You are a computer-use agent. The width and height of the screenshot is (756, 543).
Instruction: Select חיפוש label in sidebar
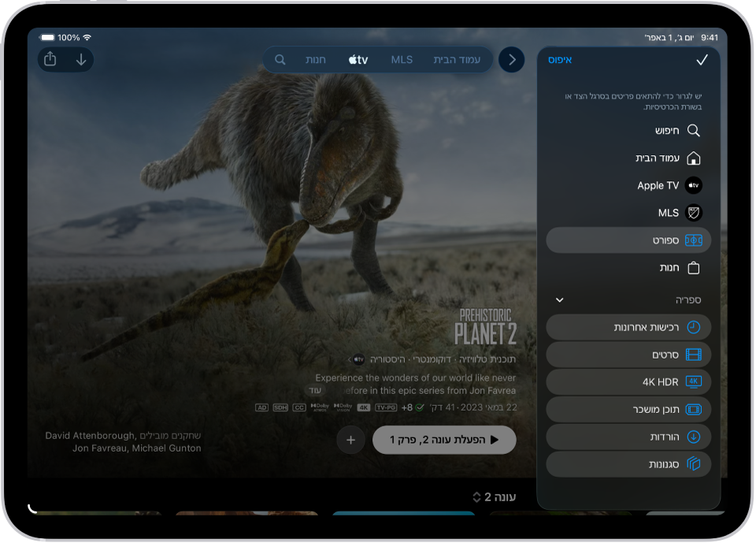pos(667,130)
